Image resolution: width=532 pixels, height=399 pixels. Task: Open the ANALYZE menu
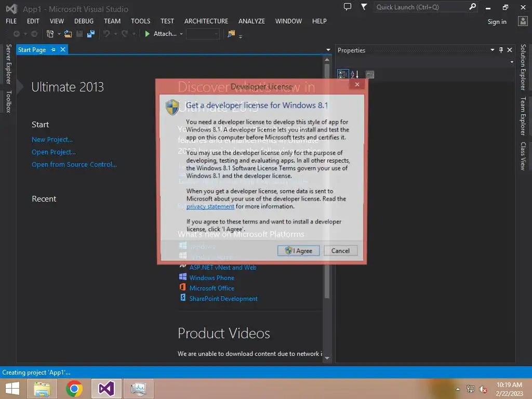pos(252,21)
